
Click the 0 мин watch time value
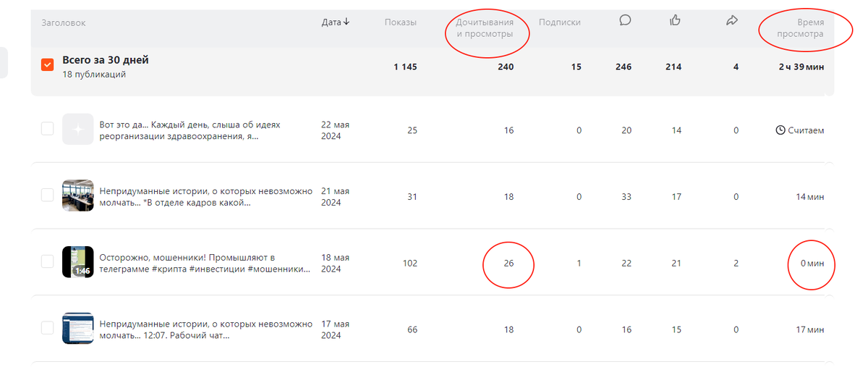tap(812, 264)
